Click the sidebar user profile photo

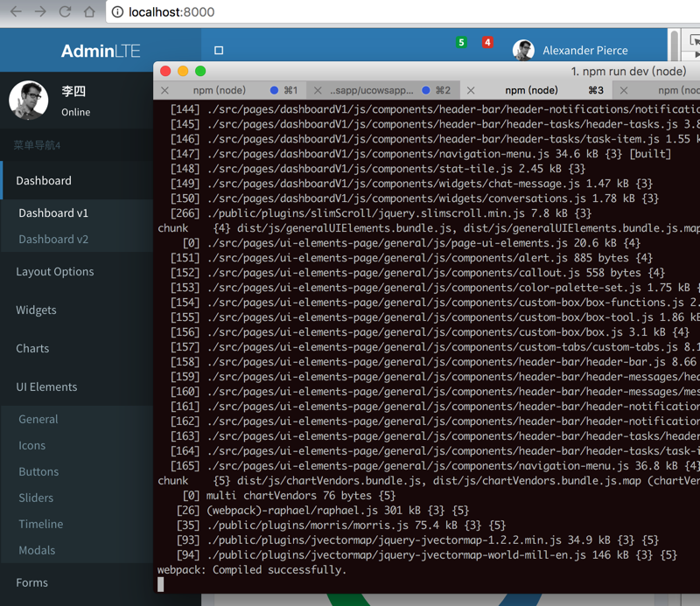(29, 101)
